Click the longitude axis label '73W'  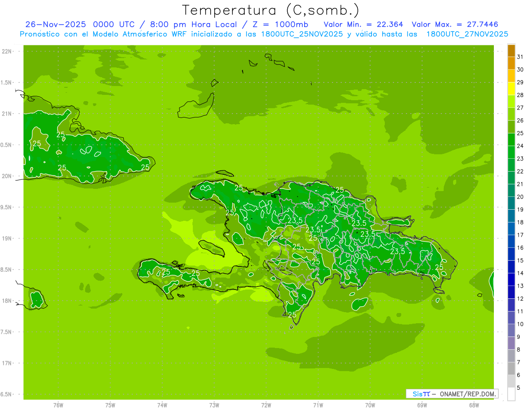[x=214, y=405]
